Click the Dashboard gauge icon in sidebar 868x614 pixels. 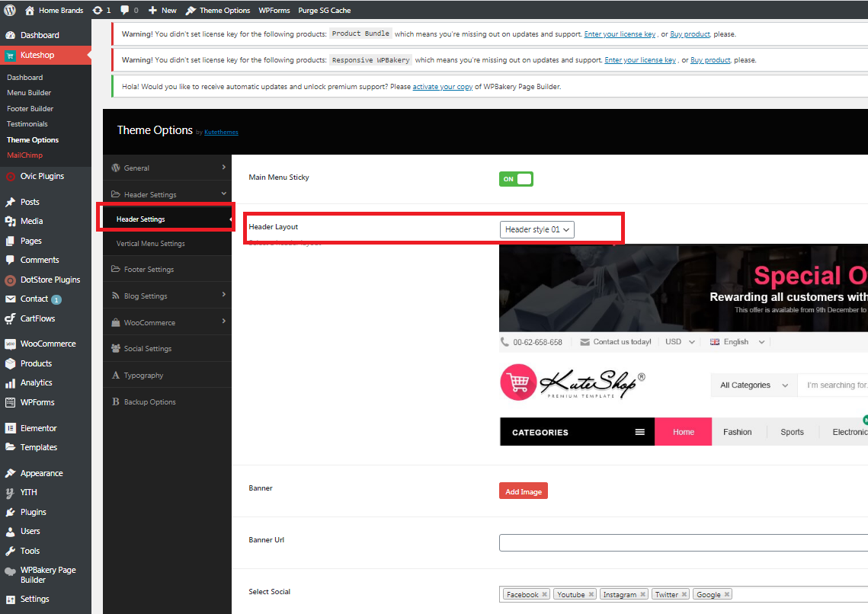click(x=10, y=35)
